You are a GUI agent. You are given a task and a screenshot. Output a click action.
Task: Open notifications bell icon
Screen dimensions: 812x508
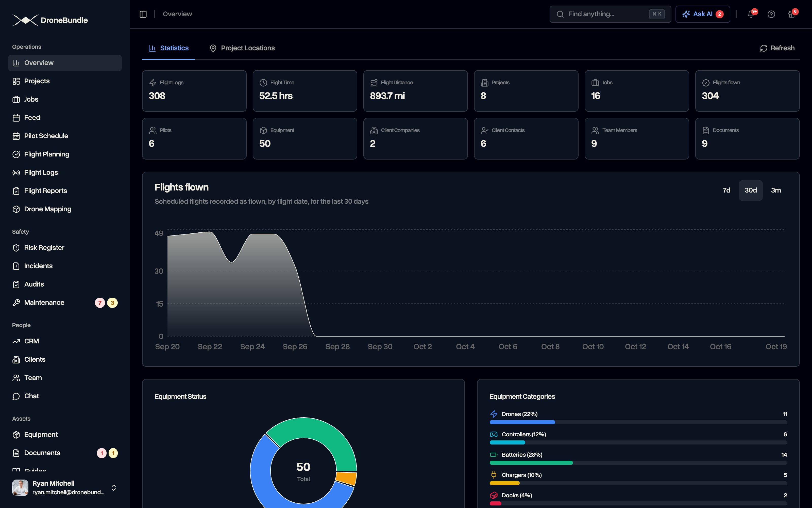751,14
